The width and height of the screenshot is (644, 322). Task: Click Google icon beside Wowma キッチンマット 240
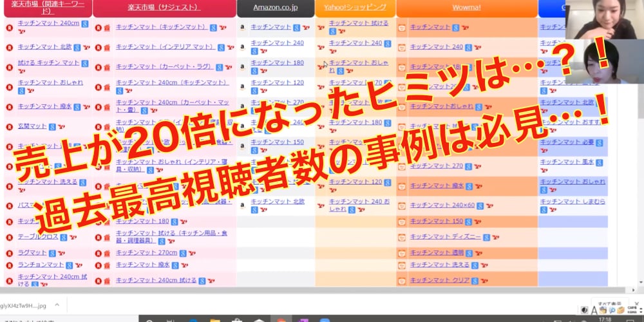(468, 48)
